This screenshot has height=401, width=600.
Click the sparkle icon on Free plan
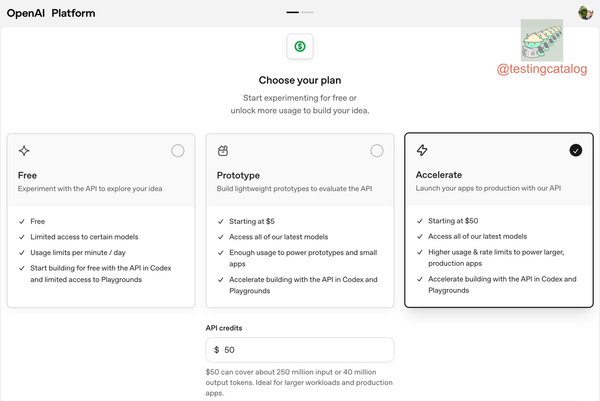click(x=24, y=151)
